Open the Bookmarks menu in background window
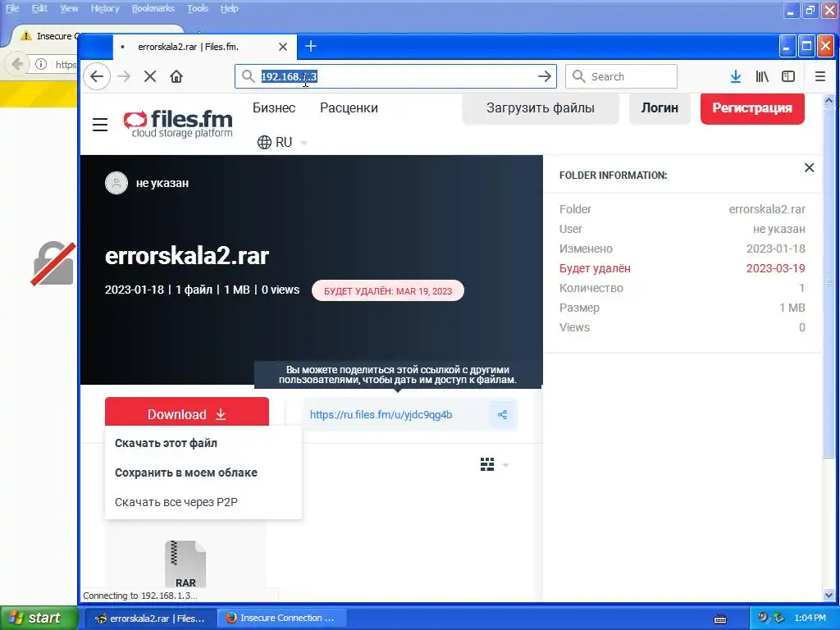Screen dimensions: 840x630 click(x=153, y=8)
